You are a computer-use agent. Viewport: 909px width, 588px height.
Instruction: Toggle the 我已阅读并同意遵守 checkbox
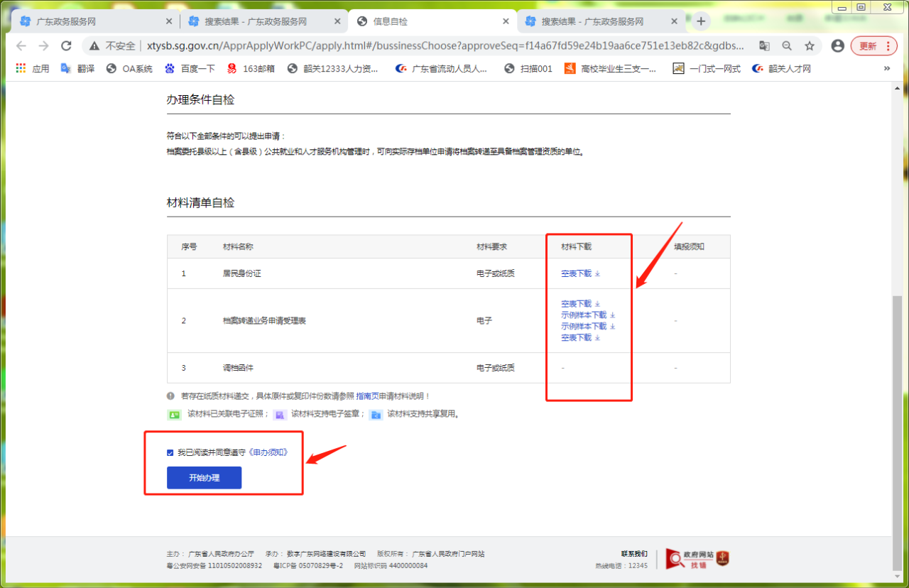click(170, 452)
